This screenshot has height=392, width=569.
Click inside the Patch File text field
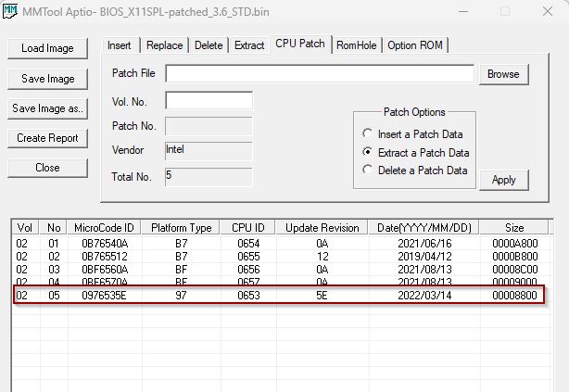tap(319, 74)
